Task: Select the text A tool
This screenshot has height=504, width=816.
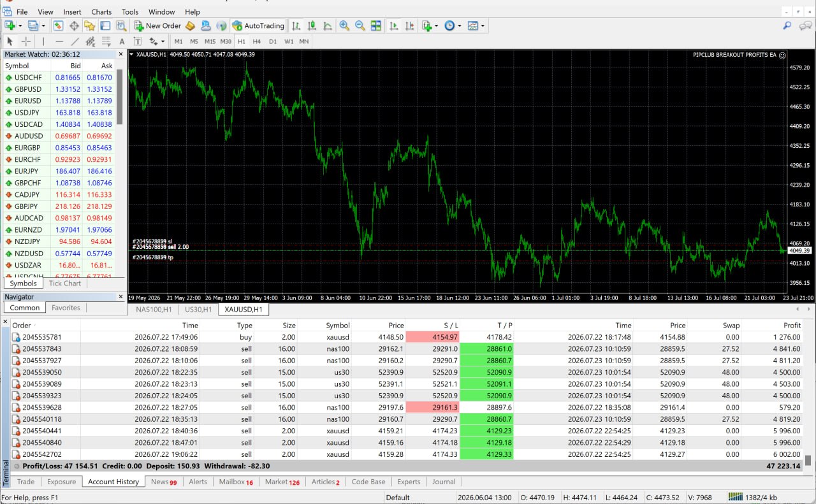Action: [122, 41]
